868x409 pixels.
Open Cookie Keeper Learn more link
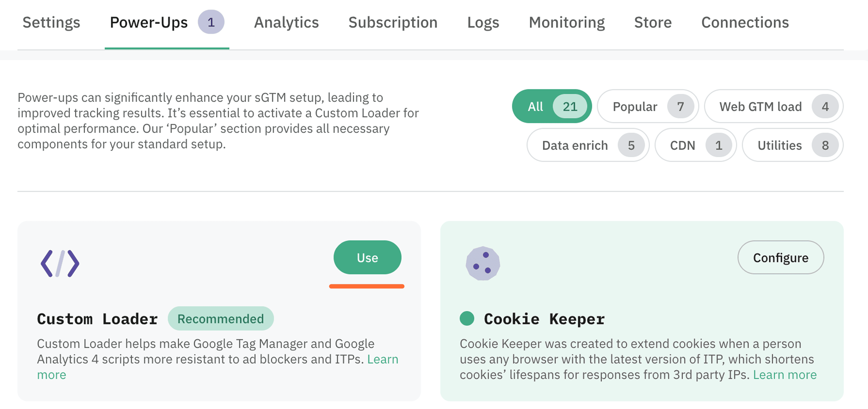coord(784,375)
